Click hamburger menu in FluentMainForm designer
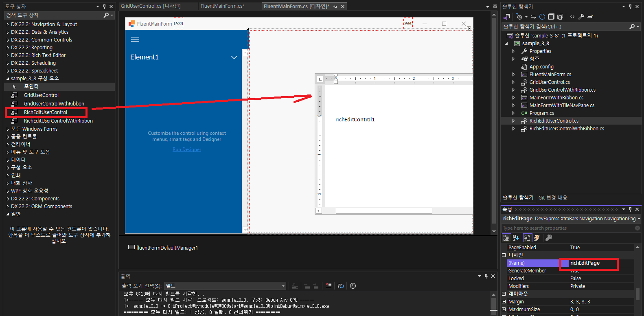This screenshot has width=644, height=316. [135, 39]
